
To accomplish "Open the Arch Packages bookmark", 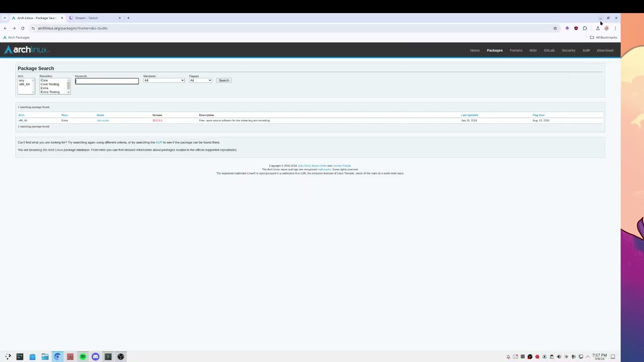I will tap(16, 37).
